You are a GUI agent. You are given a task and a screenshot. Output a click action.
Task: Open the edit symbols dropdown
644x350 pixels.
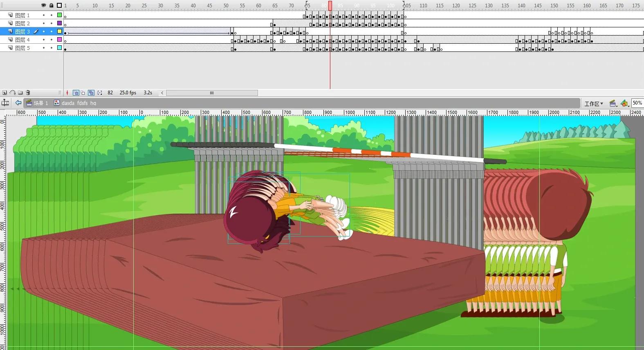[624, 103]
